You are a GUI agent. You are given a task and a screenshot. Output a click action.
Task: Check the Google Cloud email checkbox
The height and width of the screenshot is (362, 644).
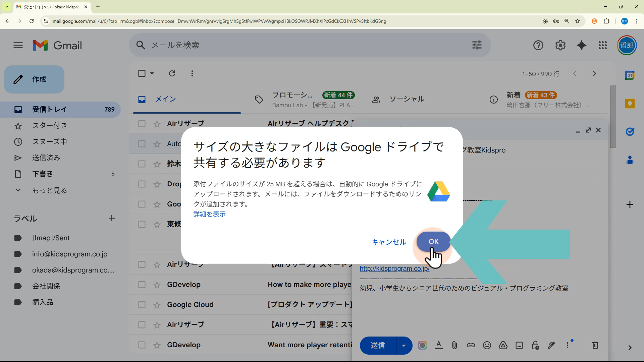point(142,305)
